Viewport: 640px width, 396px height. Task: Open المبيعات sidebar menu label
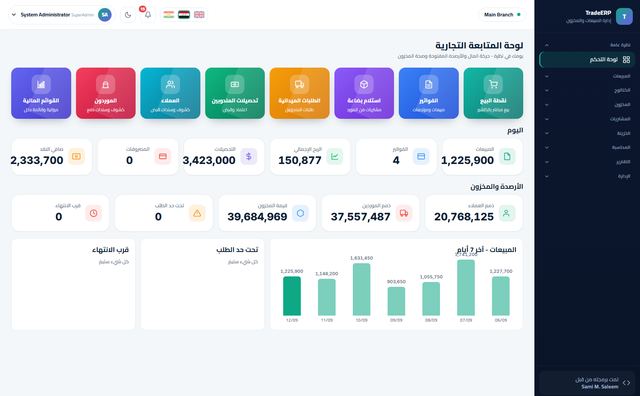pyautogui.click(x=621, y=76)
